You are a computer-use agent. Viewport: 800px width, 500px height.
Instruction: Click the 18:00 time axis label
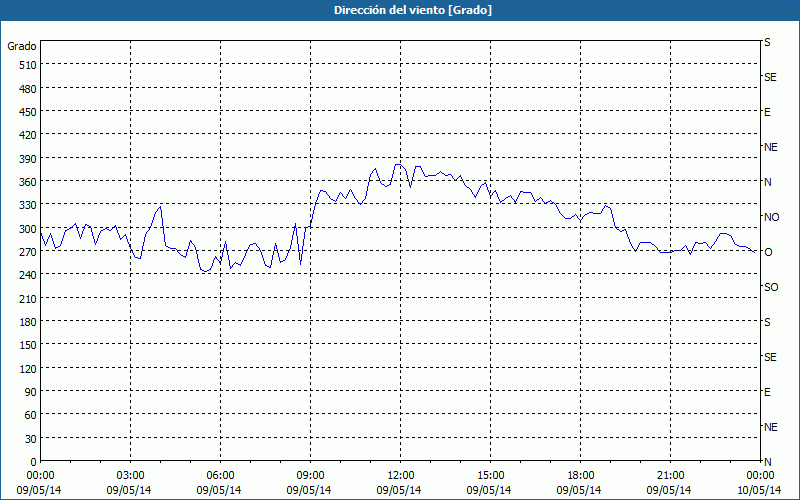(581, 476)
